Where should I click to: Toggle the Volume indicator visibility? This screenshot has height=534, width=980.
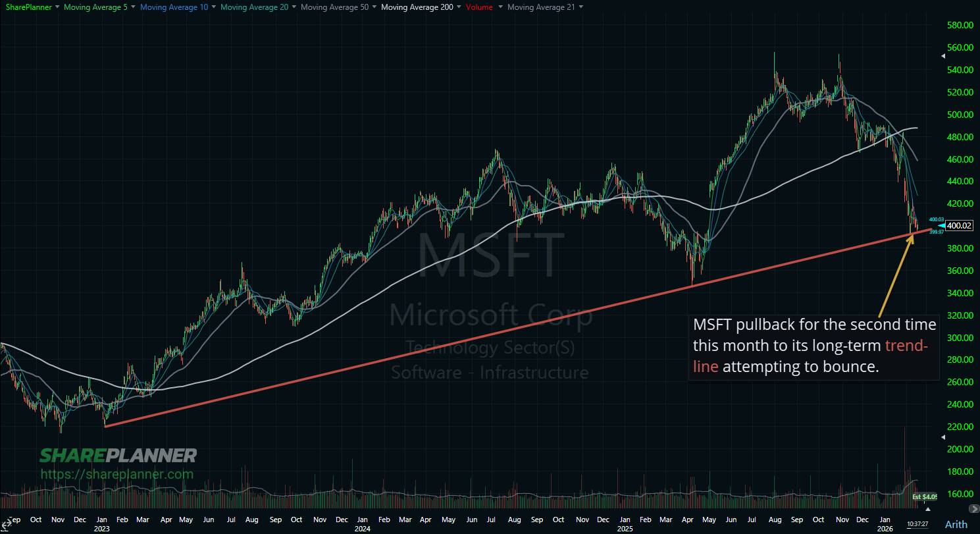click(x=479, y=7)
